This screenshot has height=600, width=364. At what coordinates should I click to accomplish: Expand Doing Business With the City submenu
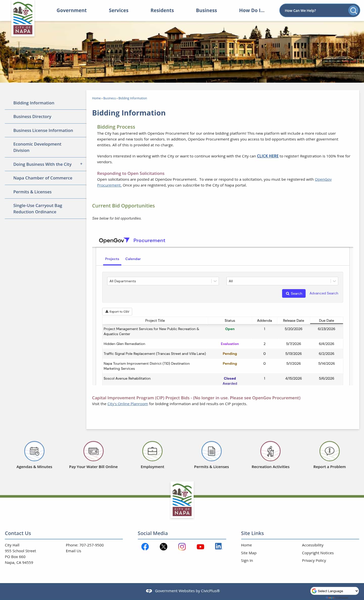(x=81, y=164)
